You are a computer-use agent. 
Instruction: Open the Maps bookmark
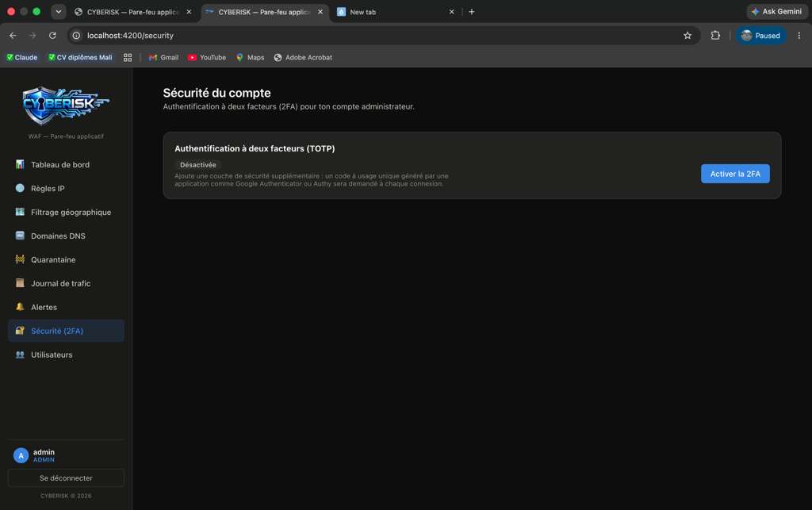pos(250,57)
